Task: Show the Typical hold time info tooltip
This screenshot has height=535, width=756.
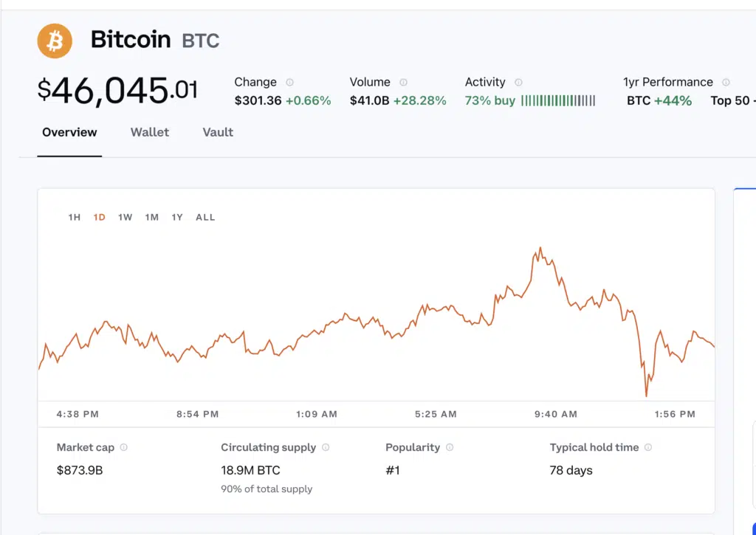Action: [648, 447]
